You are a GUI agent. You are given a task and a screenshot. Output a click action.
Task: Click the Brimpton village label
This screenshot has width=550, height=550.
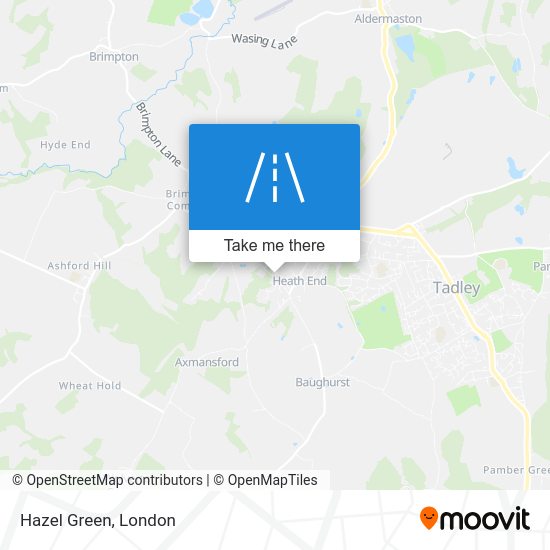pos(114,57)
